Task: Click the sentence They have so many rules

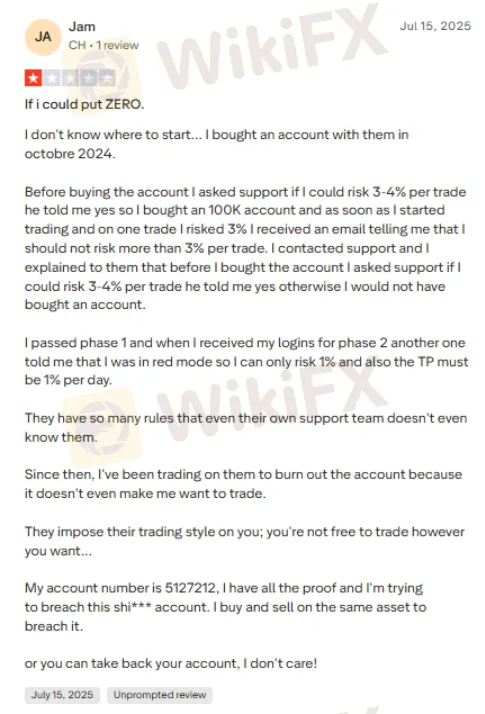Action: pos(246,428)
